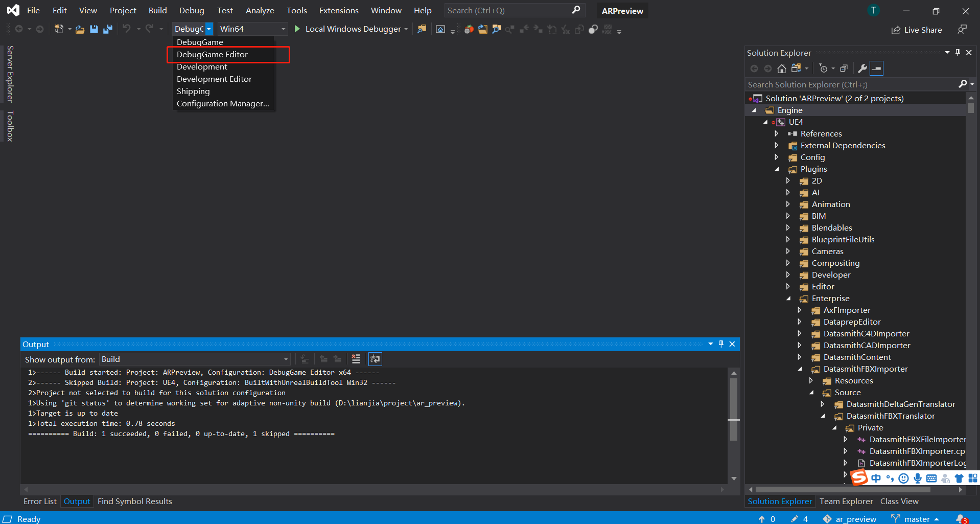Toggle Word Wrap in Output panel

click(375, 359)
